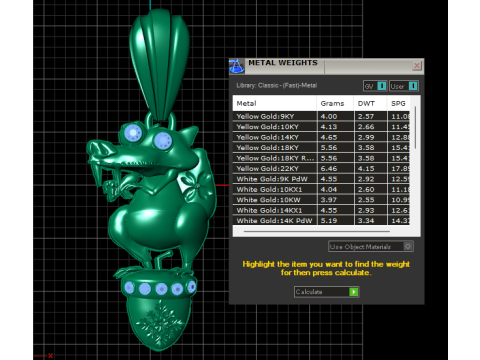Click the metal list horizontal scrollbar

coord(317,231)
